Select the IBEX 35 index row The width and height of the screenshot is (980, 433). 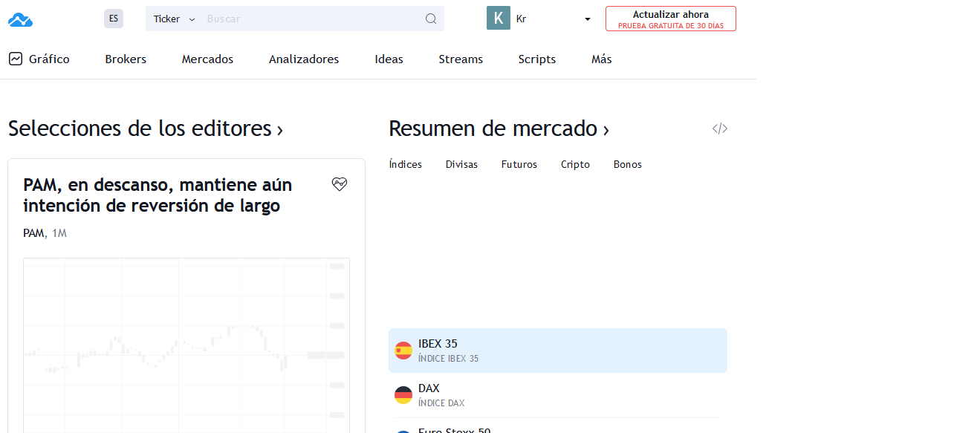click(x=558, y=351)
